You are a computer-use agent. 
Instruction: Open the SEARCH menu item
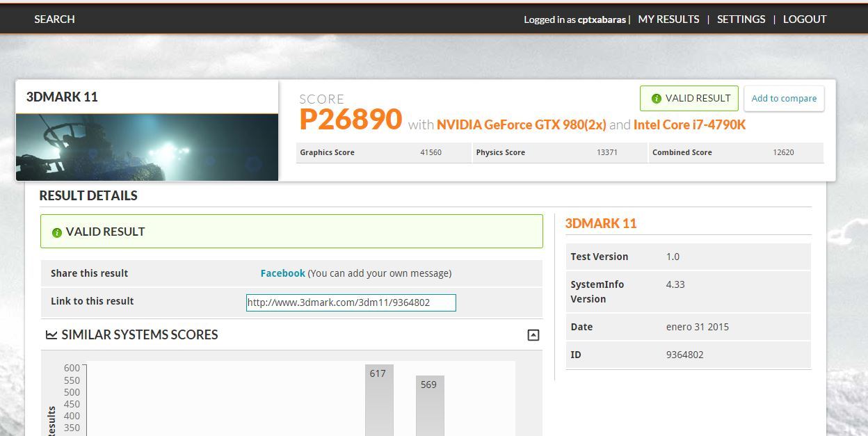[54, 19]
